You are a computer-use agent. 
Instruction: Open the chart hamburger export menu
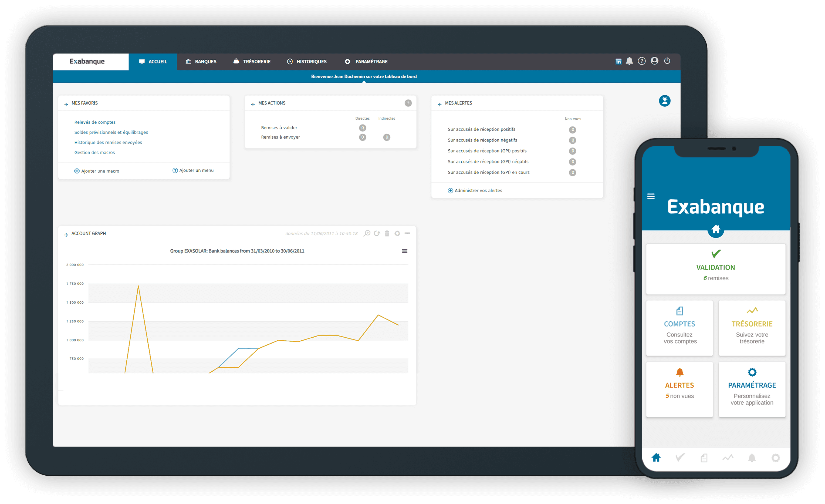[404, 251]
